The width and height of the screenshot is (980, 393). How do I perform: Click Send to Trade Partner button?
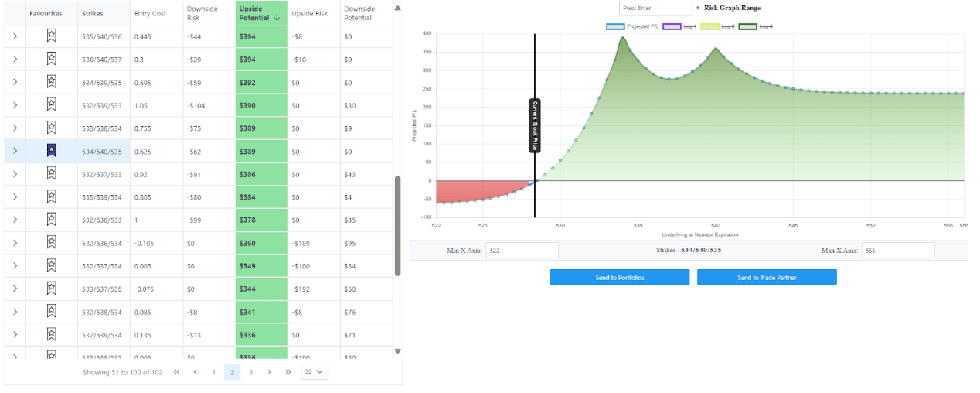[x=766, y=277]
